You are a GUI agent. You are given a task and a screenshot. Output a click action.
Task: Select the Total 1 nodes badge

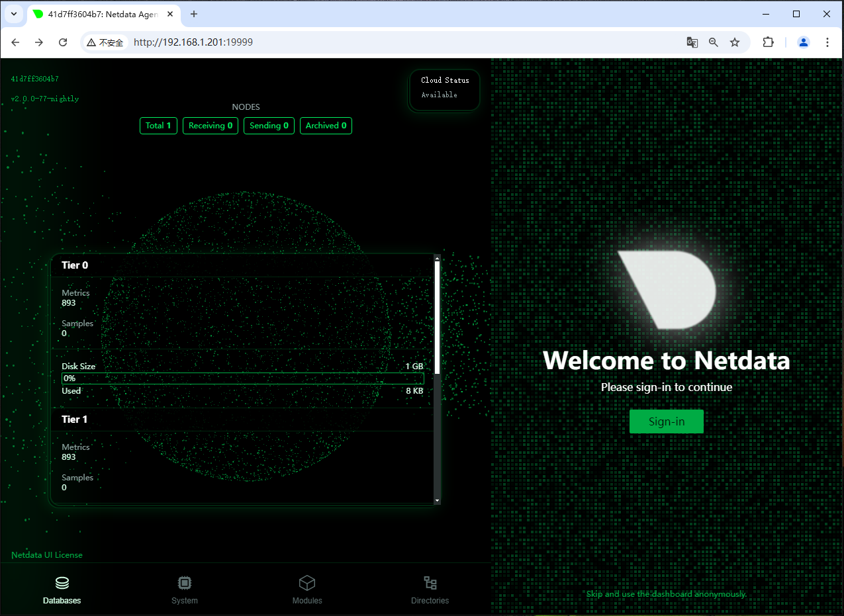158,126
